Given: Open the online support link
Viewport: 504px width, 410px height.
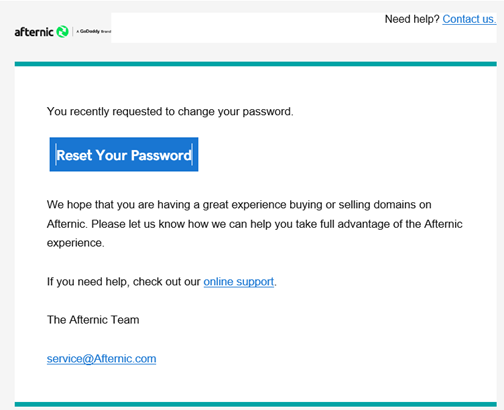Looking at the screenshot, I should (239, 282).
